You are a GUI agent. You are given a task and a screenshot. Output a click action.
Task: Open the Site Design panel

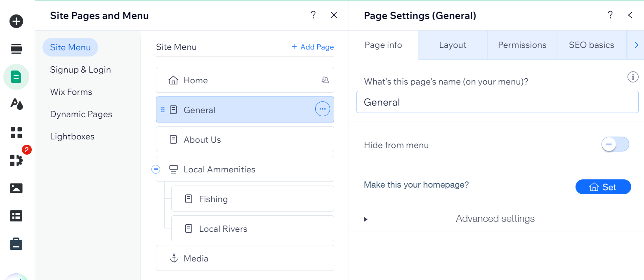pyautogui.click(x=16, y=104)
